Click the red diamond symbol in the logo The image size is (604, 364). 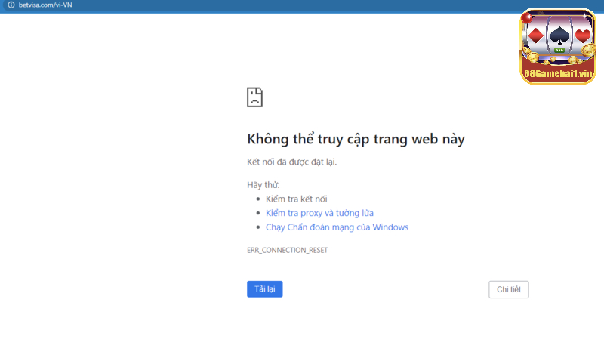[535, 35]
